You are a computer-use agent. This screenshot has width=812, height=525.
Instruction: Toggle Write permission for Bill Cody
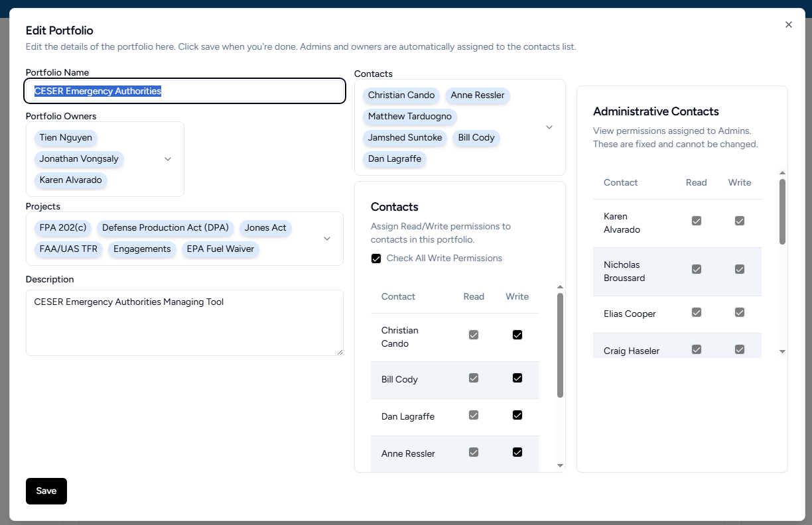coord(517,378)
